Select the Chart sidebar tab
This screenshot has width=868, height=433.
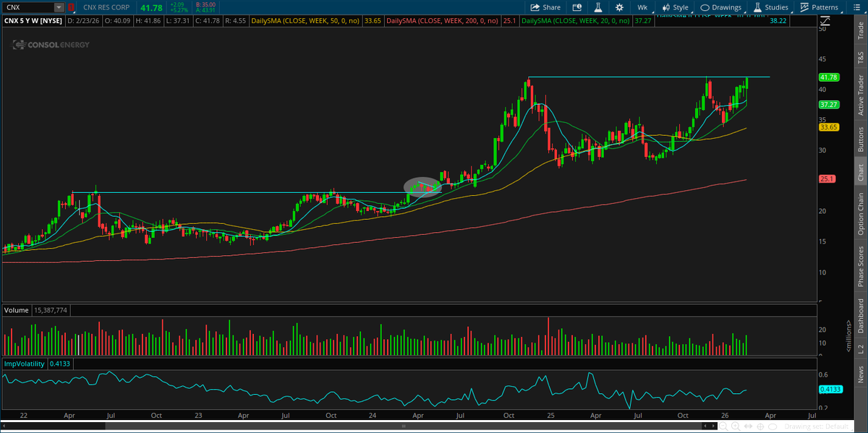pyautogui.click(x=860, y=172)
